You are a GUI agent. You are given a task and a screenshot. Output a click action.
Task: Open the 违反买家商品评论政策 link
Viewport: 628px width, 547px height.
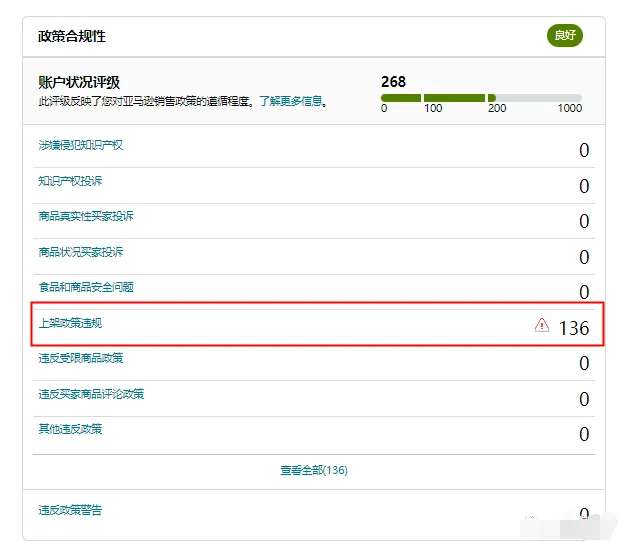click(91, 394)
